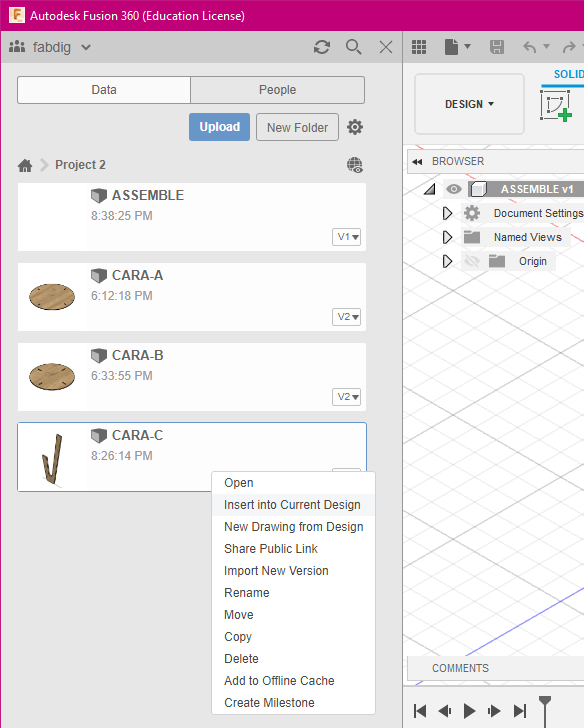Close the data panel with the X icon
The width and height of the screenshot is (584, 728).
click(386, 47)
